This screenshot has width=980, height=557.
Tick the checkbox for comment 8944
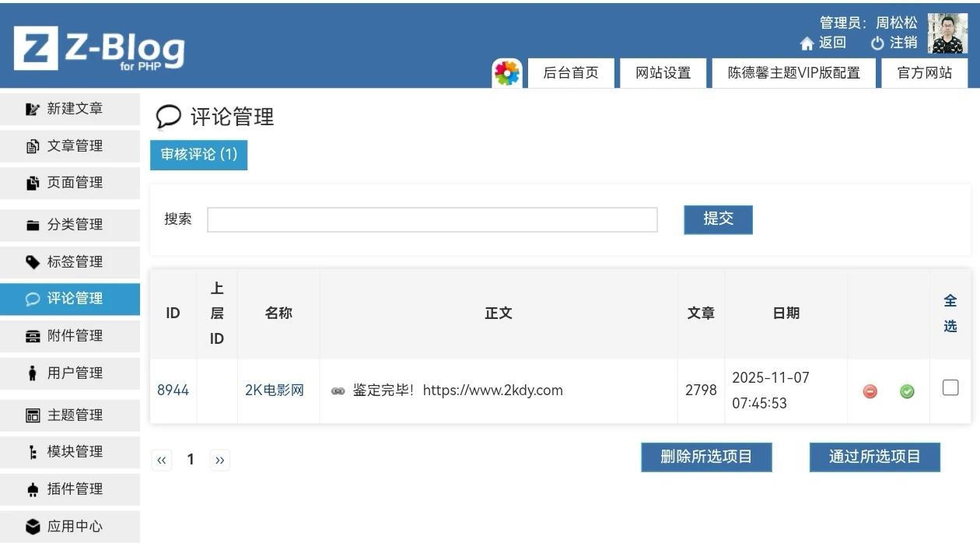point(950,387)
